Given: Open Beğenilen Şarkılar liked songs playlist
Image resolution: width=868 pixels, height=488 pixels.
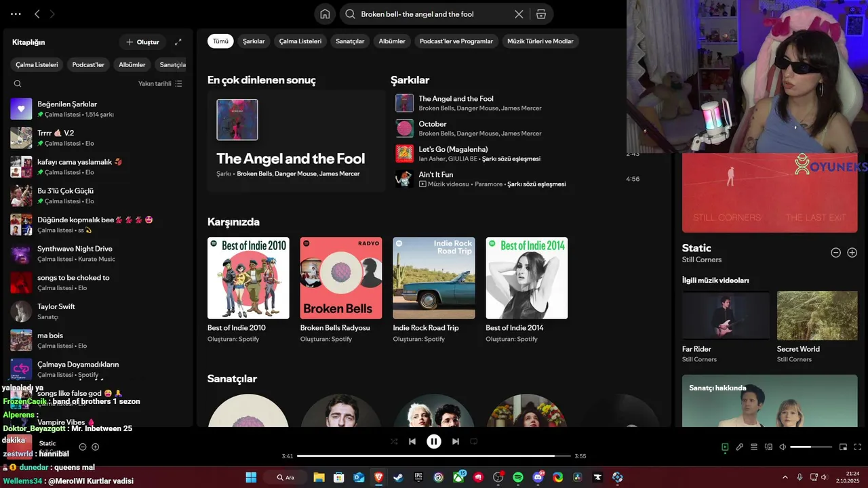Looking at the screenshot, I should (x=98, y=108).
